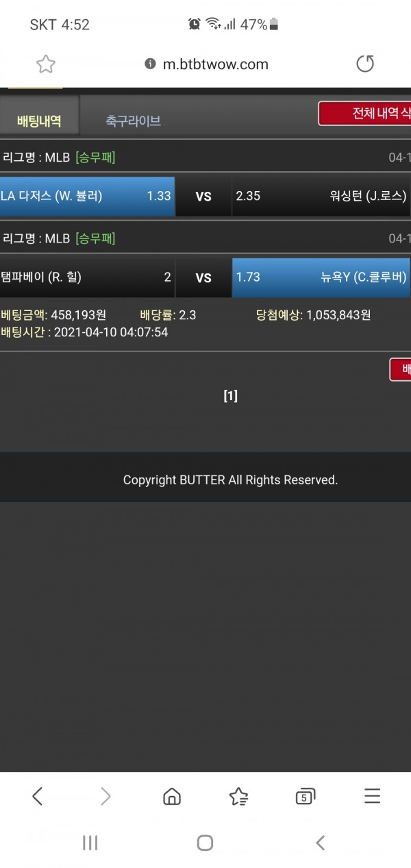Tap the Android system back button

click(320, 843)
